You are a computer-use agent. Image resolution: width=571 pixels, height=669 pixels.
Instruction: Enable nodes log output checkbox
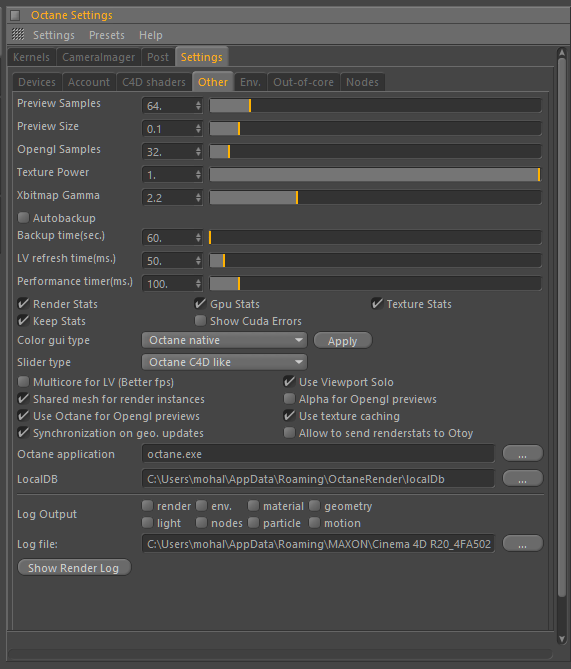[201, 523]
